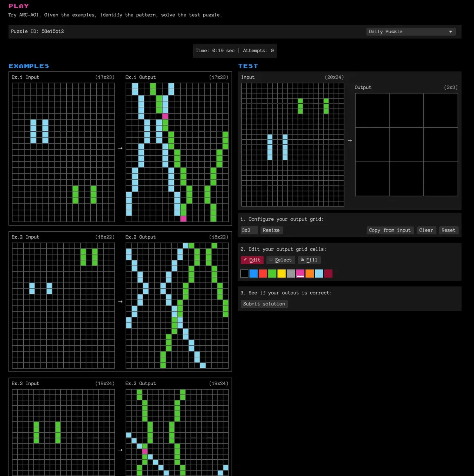Click 'See if your output is correct' text

(x=286, y=293)
